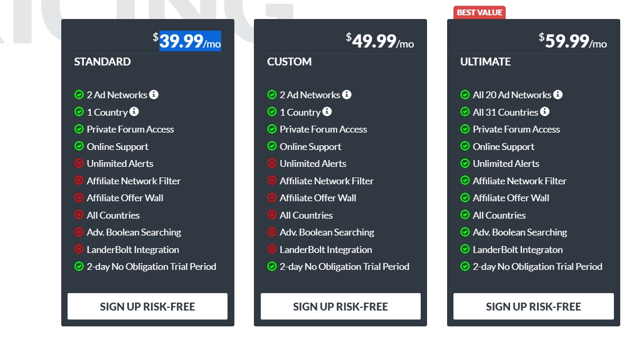Viewport: 644px width, 338px height.
Task: Sign up risk-free for the Custom plan
Action: 340,306
